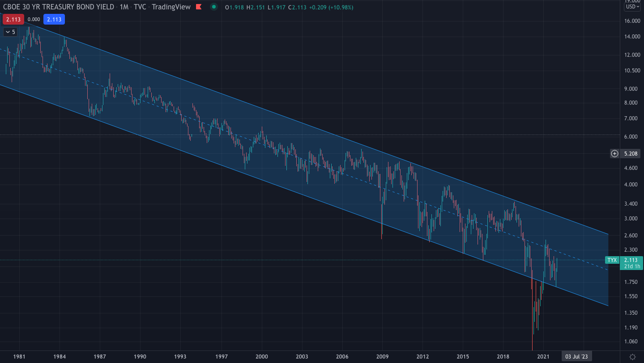Screen dimensions: 644x363
Task: Open the 03 Jul '23 date selector
Action: coord(576,356)
